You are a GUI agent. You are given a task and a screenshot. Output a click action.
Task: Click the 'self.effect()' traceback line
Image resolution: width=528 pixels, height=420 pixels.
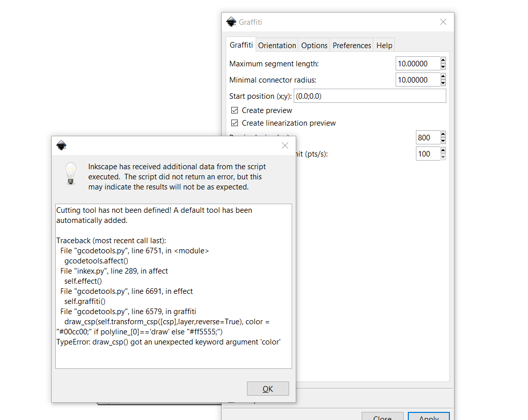pos(83,281)
